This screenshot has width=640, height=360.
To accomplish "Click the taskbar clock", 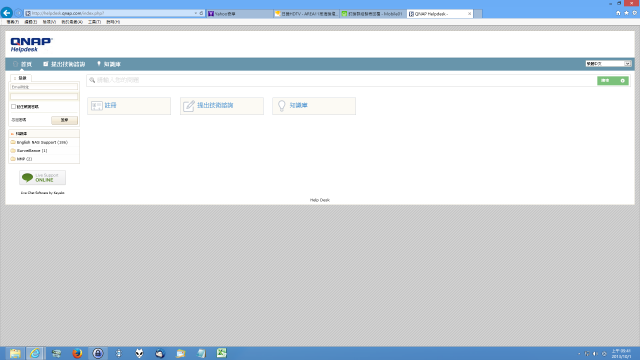I will point(621,353).
